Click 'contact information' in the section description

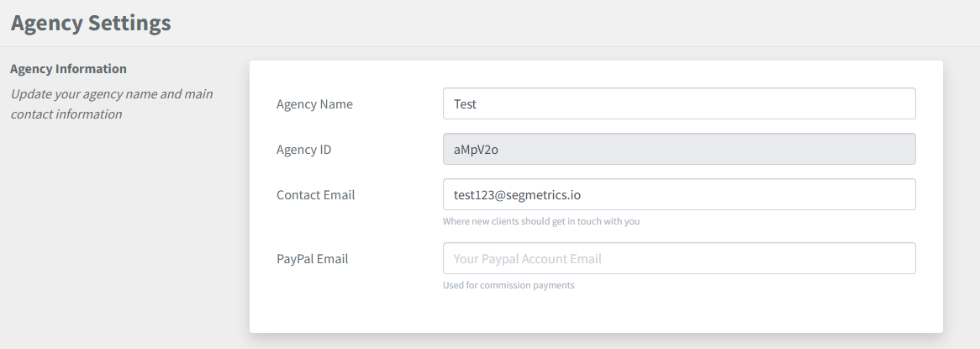pyautogui.click(x=66, y=114)
